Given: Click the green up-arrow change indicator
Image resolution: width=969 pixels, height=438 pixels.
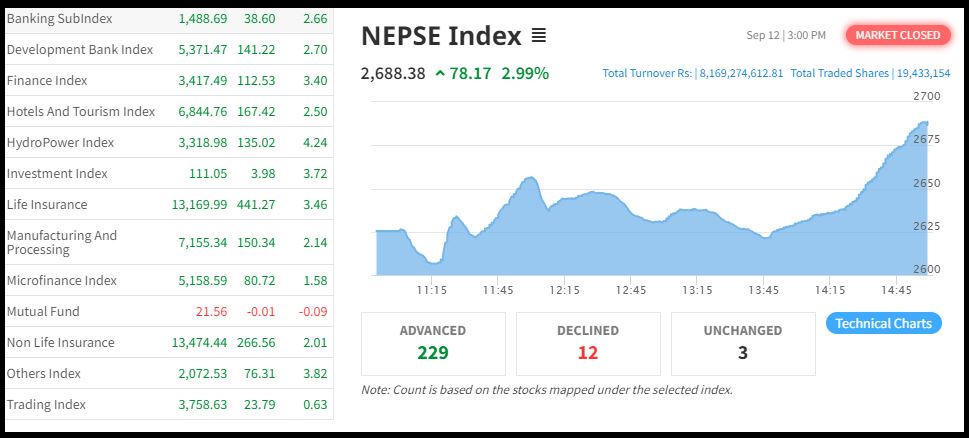Looking at the screenshot, I should pos(440,73).
